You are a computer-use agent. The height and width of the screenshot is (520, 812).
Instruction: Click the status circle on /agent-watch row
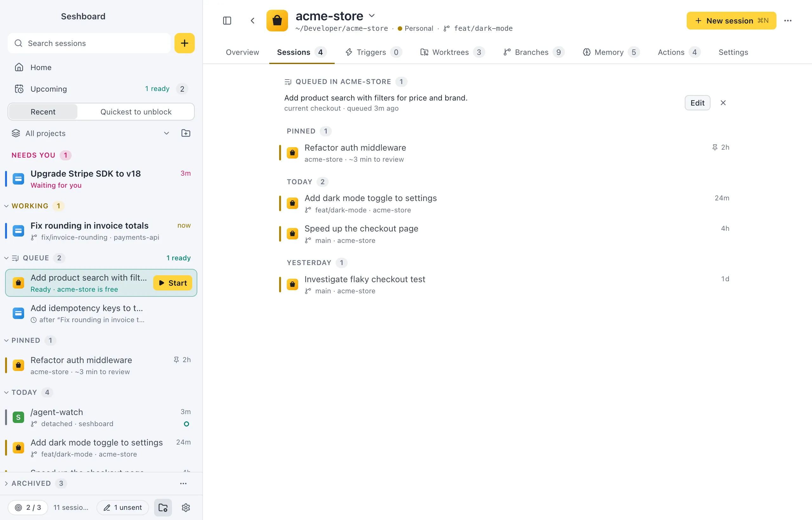[x=186, y=424]
